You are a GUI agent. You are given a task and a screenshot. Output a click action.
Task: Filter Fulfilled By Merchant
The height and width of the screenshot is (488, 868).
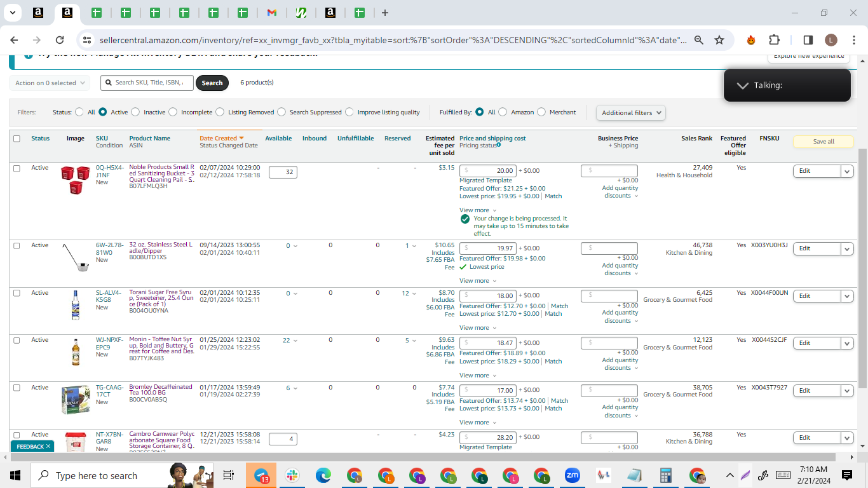point(541,112)
